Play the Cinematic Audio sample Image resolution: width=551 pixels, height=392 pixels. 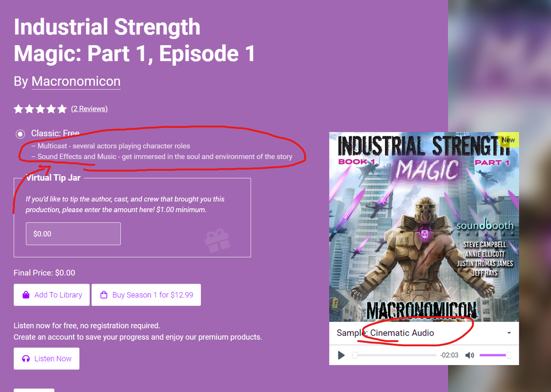(x=341, y=355)
